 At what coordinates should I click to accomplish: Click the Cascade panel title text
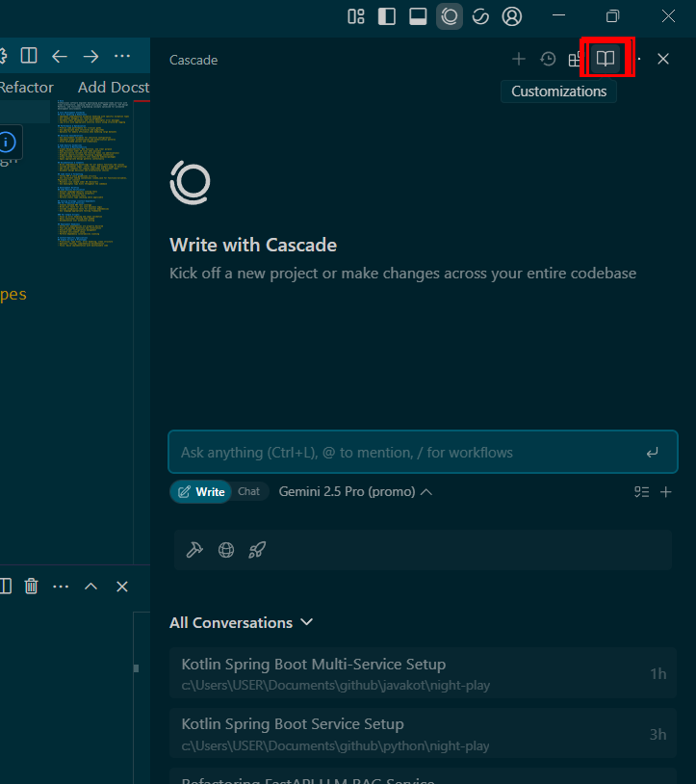pos(193,60)
